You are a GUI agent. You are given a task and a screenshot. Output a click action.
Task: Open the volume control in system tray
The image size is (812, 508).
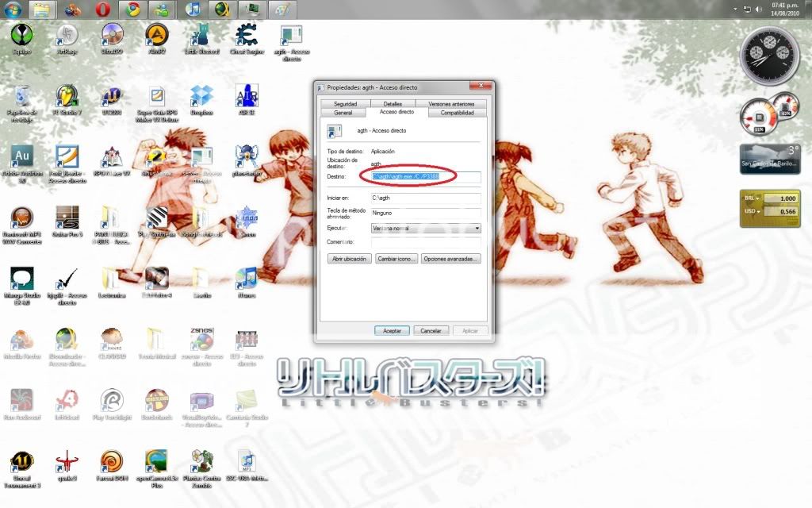pos(758,10)
